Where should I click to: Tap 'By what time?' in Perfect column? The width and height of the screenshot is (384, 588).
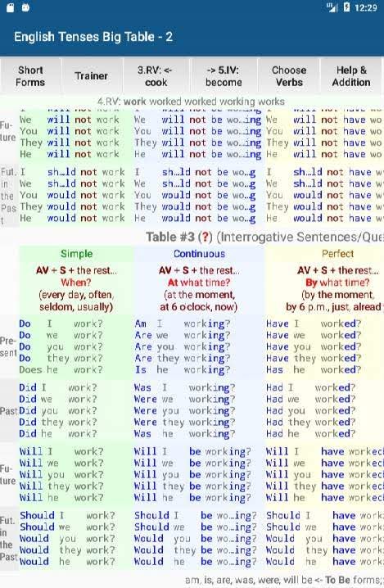pos(337,283)
